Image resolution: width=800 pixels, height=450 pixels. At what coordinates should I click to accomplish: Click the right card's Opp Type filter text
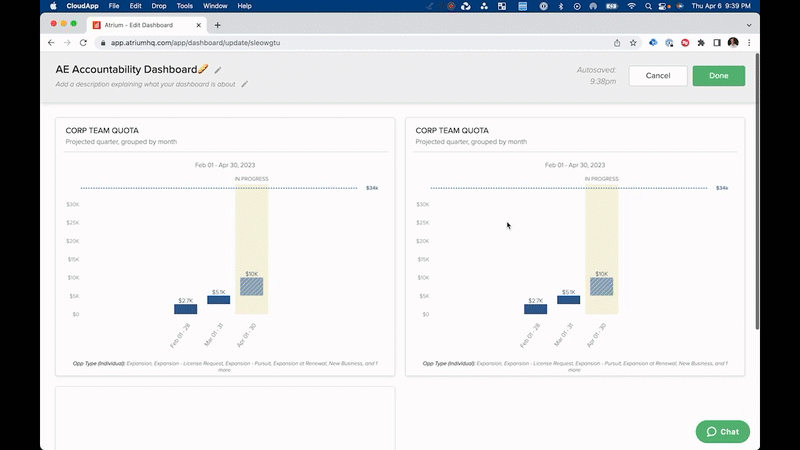point(575,366)
